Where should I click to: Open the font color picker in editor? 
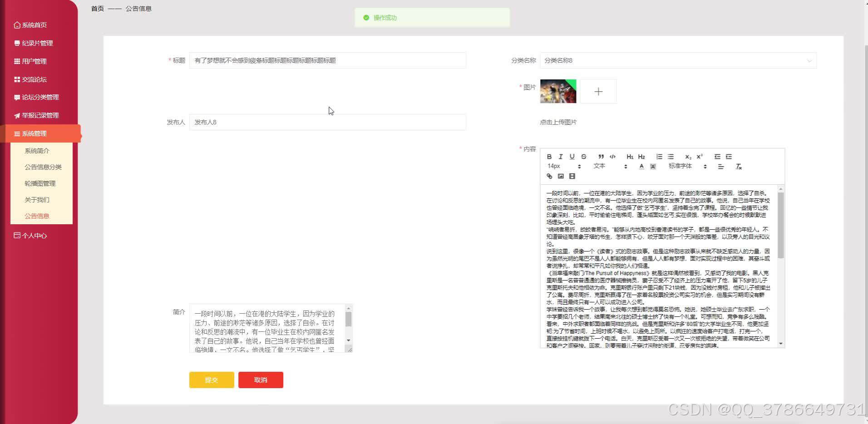click(x=641, y=166)
